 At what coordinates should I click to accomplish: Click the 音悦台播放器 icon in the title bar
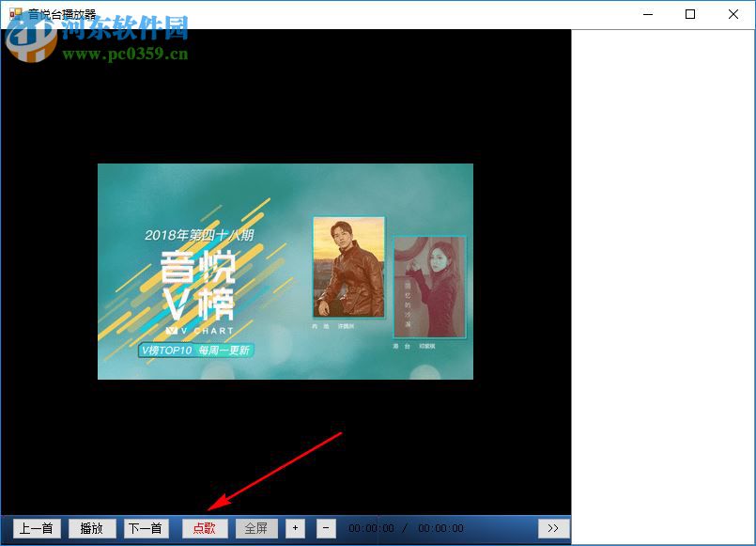(x=16, y=15)
